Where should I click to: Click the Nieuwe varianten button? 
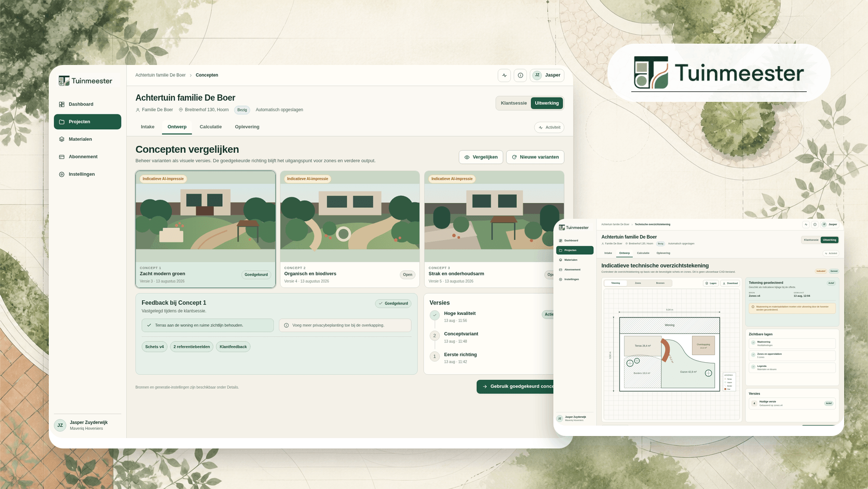[535, 157]
